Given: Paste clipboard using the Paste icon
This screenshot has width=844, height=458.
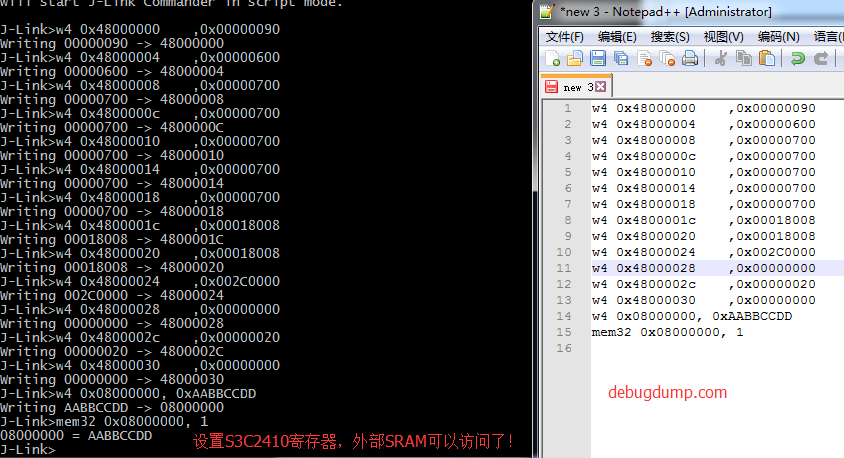Looking at the screenshot, I should coord(767,58).
